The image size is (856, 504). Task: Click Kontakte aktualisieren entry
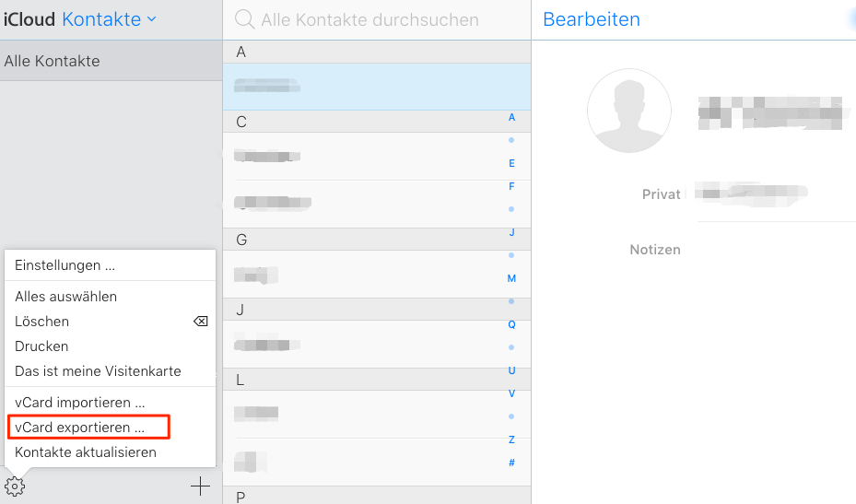tap(86, 452)
